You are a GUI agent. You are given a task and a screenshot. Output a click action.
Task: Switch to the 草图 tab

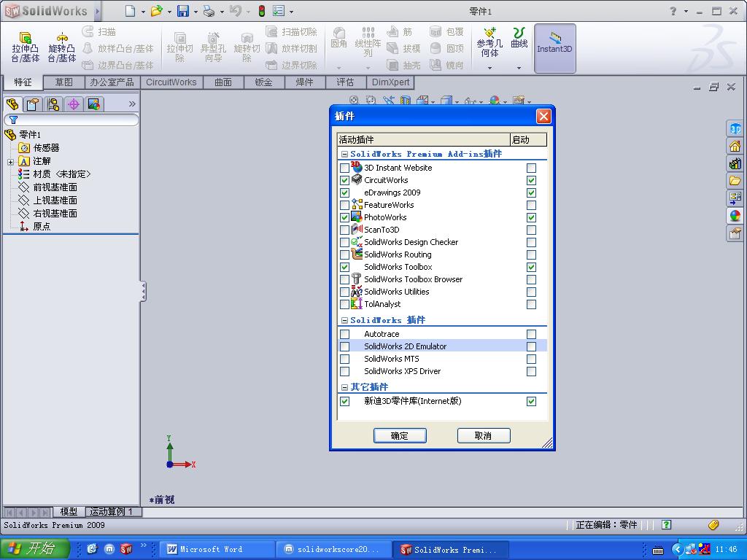pyautogui.click(x=64, y=82)
